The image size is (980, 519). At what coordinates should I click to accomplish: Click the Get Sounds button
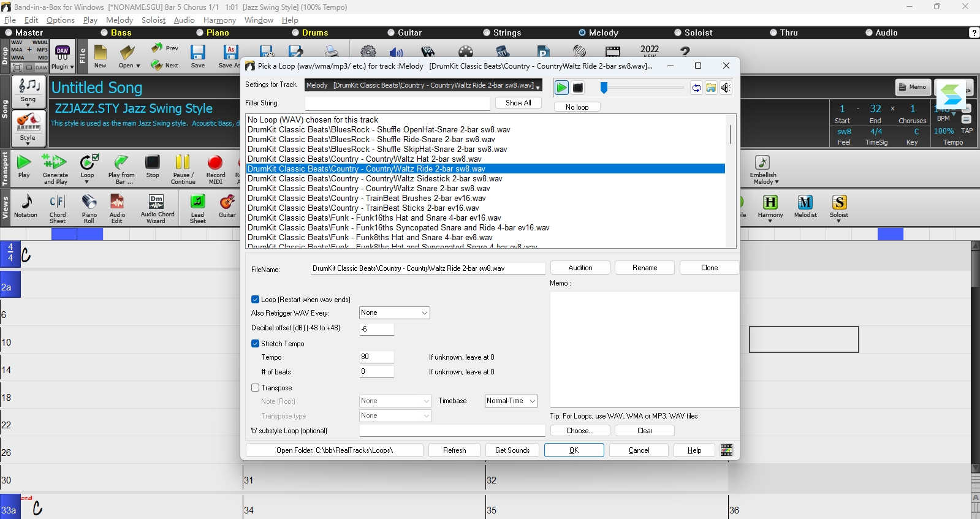512,450
